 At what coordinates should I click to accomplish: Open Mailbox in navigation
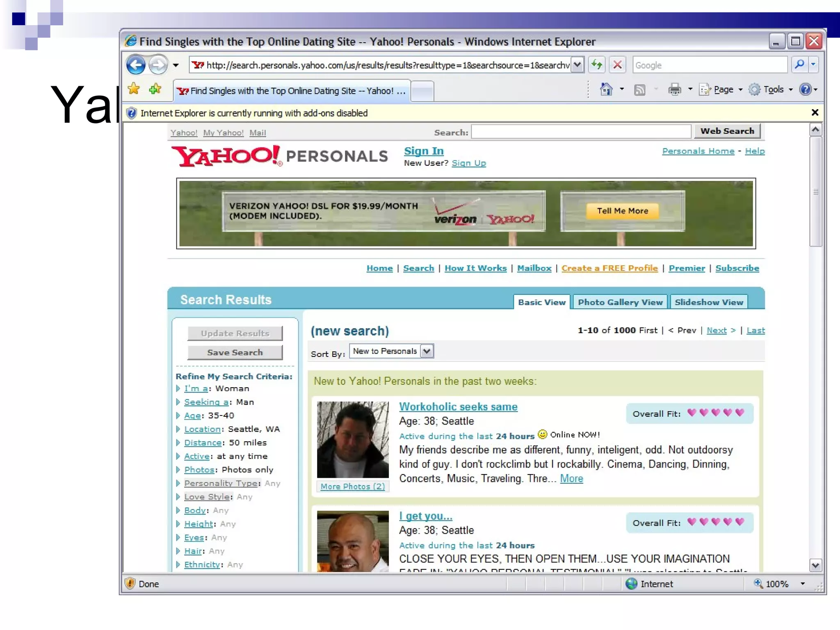pyautogui.click(x=534, y=268)
